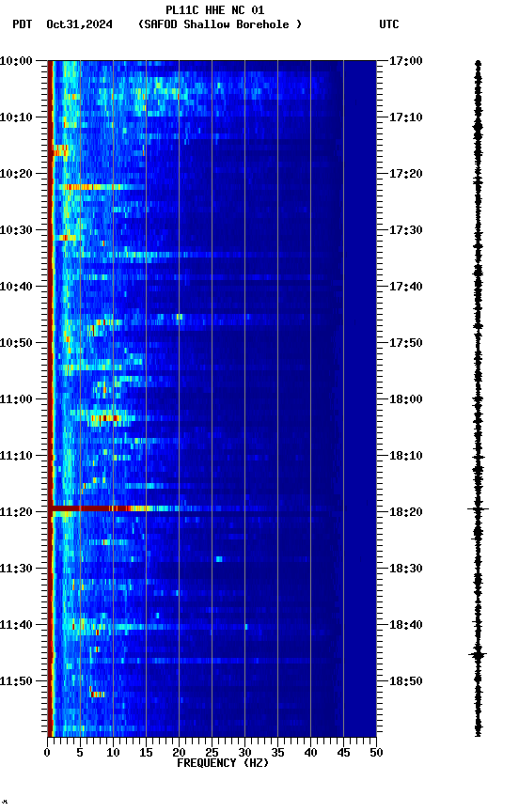The width and height of the screenshot is (519, 812).
Task: Click the 30 Hz frequency tick label
Action: [244, 753]
